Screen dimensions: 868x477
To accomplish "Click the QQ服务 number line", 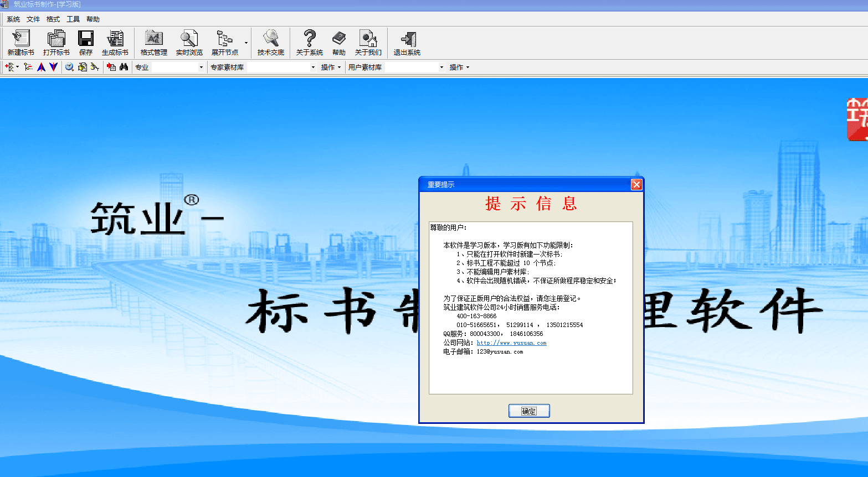I will pyautogui.click(x=493, y=334).
